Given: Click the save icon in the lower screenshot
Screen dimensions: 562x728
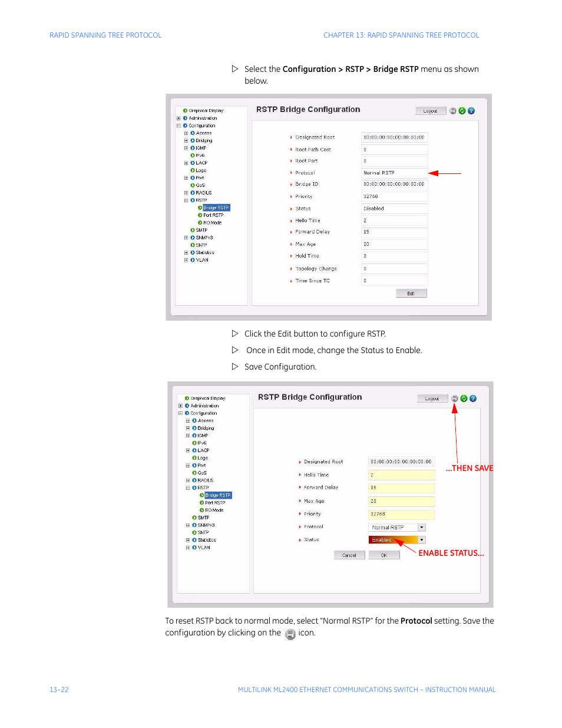Looking at the screenshot, I should [x=454, y=398].
